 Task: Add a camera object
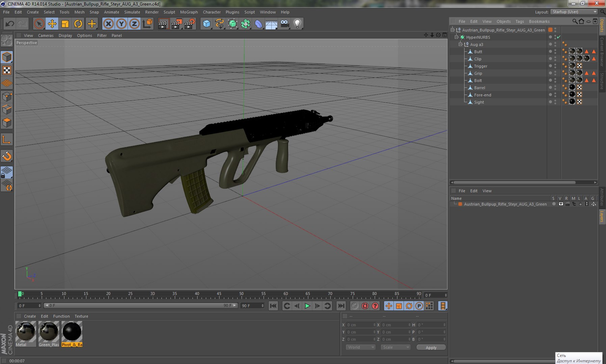coord(285,24)
